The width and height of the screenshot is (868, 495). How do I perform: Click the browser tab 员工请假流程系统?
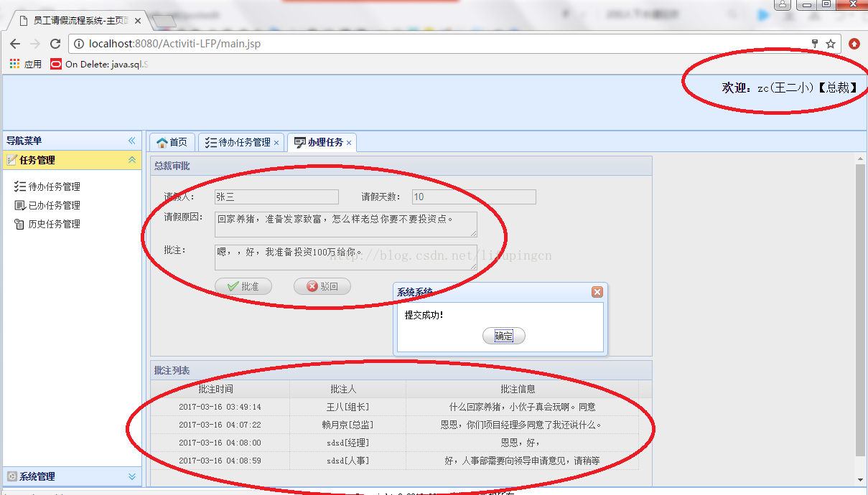click(78, 21)
